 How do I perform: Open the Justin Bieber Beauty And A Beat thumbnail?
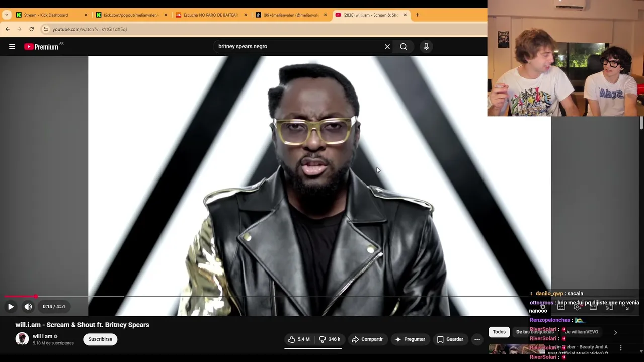(517, 349)
